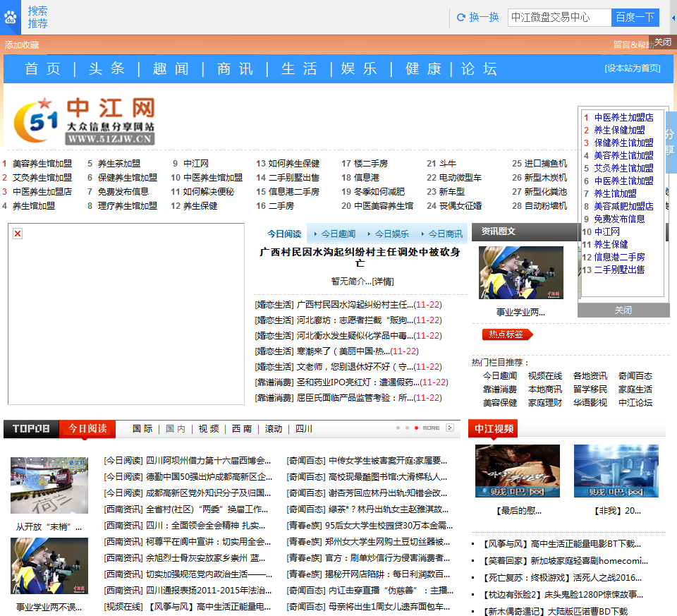Open the 论坛 navigation item
Viewport: 677px width, 616px height.
coord(480,68)
